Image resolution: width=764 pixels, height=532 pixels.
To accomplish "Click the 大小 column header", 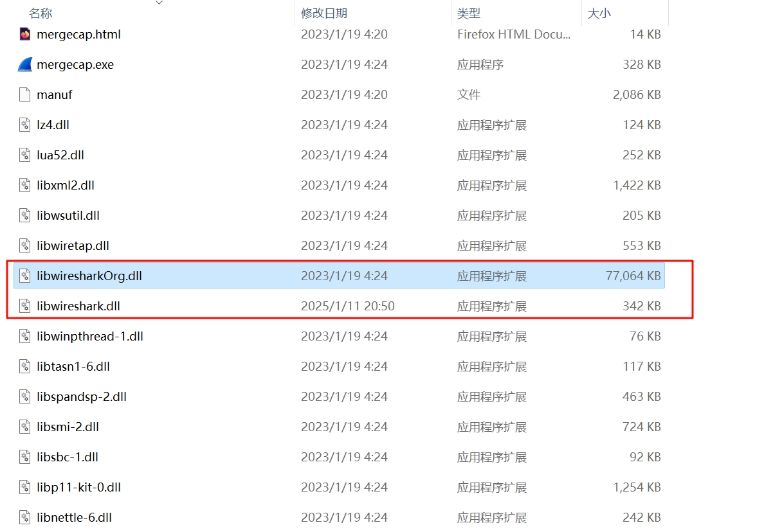I will [599, 13].
